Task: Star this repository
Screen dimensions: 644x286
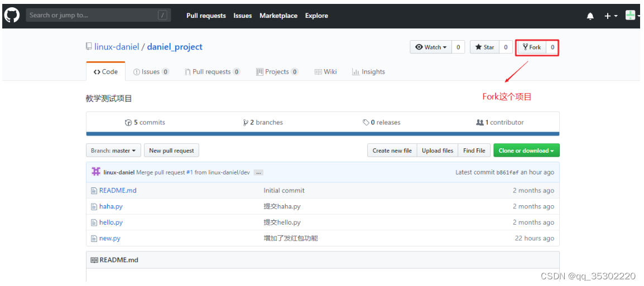Action: coord(484,47)
